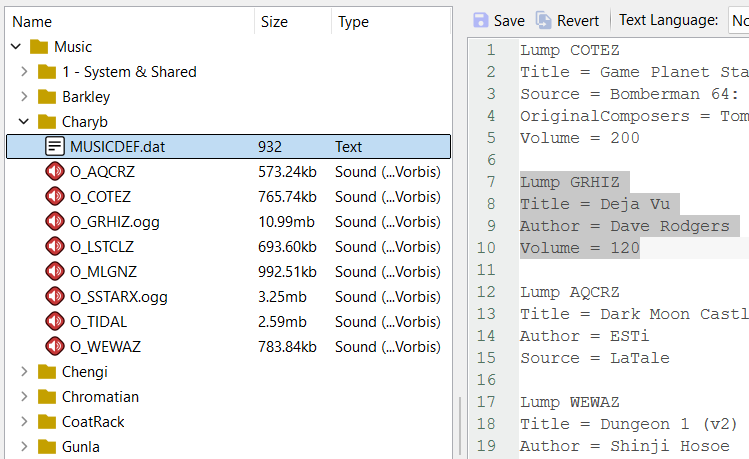The image size is (749, 459).
Task: Click the 932 size cell
Action: [x=270, y=147]
